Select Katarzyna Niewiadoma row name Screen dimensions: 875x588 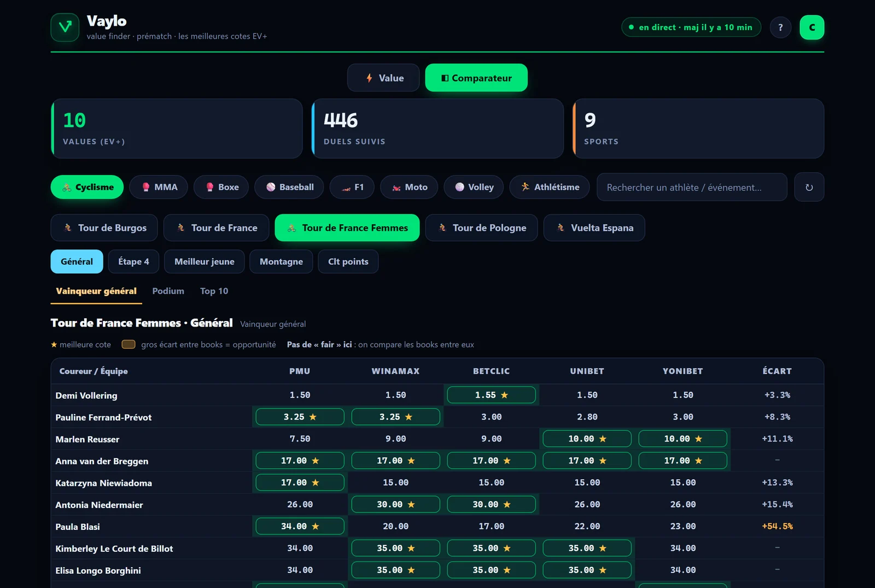point(103,483)
